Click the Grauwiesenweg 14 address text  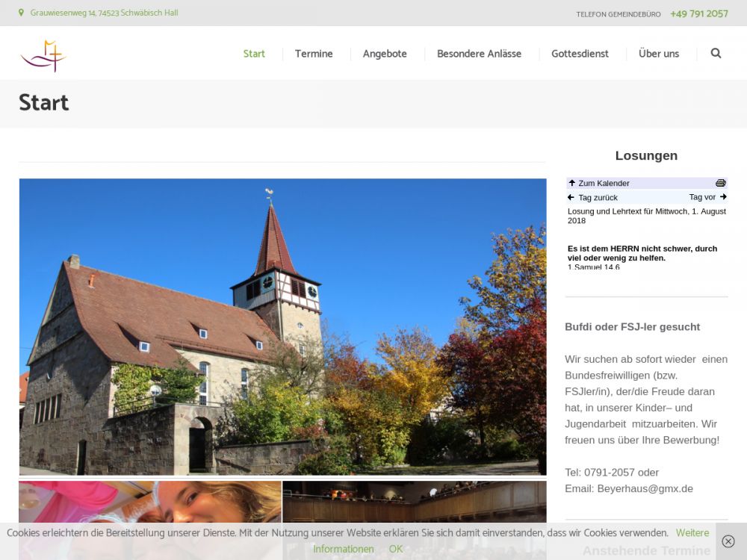(x=104, y=13)
